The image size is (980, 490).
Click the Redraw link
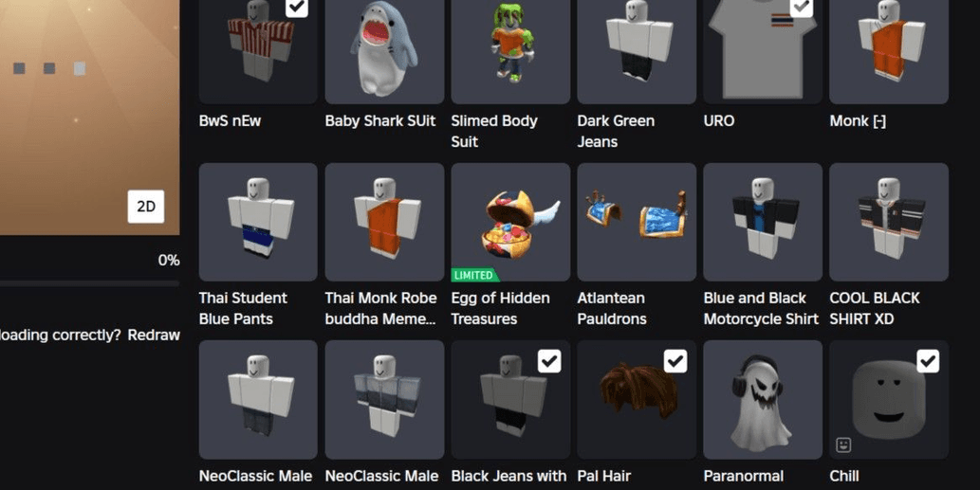(154, 335)
